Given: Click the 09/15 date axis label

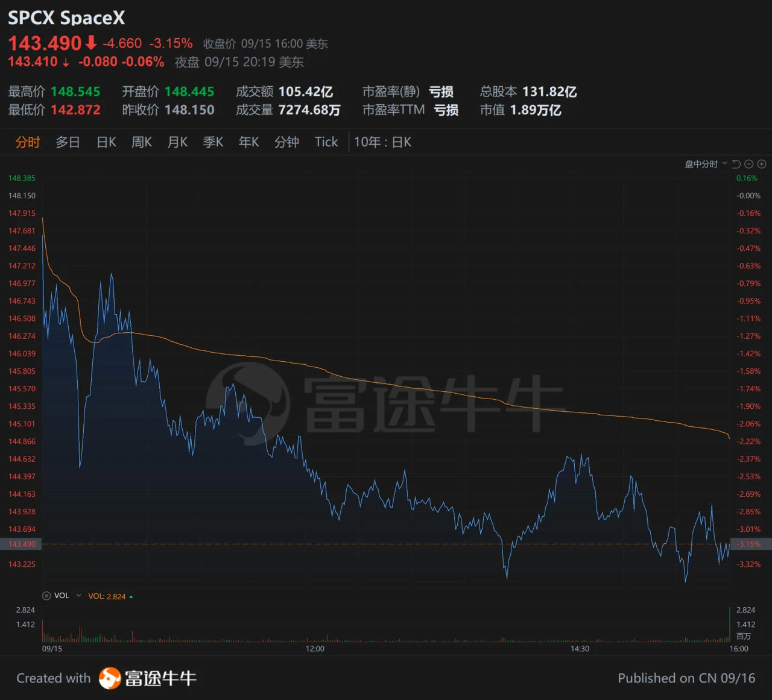Looking at the screenshot, I should tap(52, 649).
